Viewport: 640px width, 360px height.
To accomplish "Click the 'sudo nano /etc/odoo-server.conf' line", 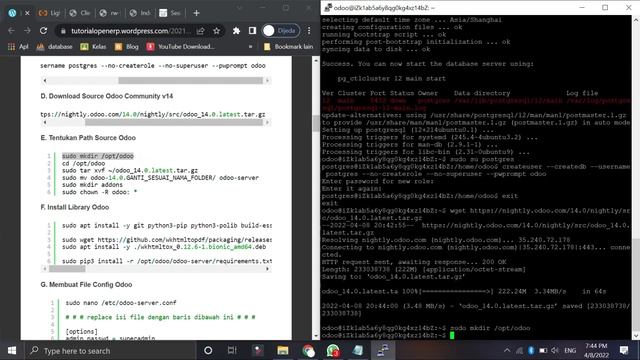I will pyautogui.click(x=121, y=303).
